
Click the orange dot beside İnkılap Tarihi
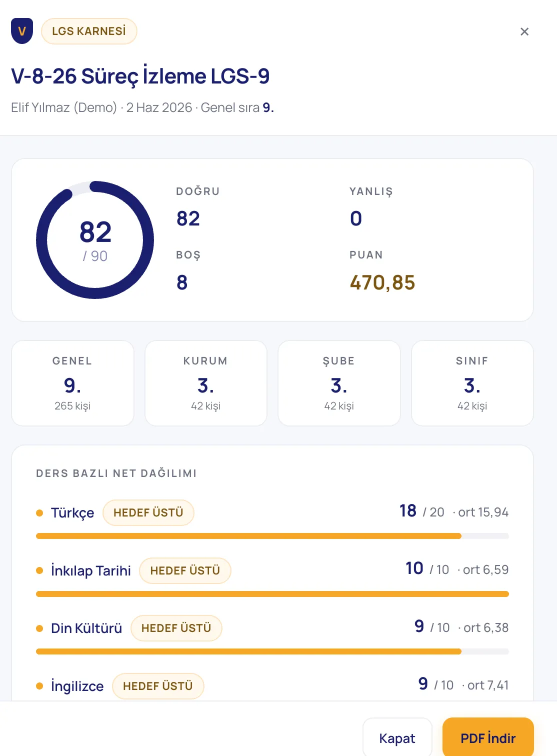point(39,570)
